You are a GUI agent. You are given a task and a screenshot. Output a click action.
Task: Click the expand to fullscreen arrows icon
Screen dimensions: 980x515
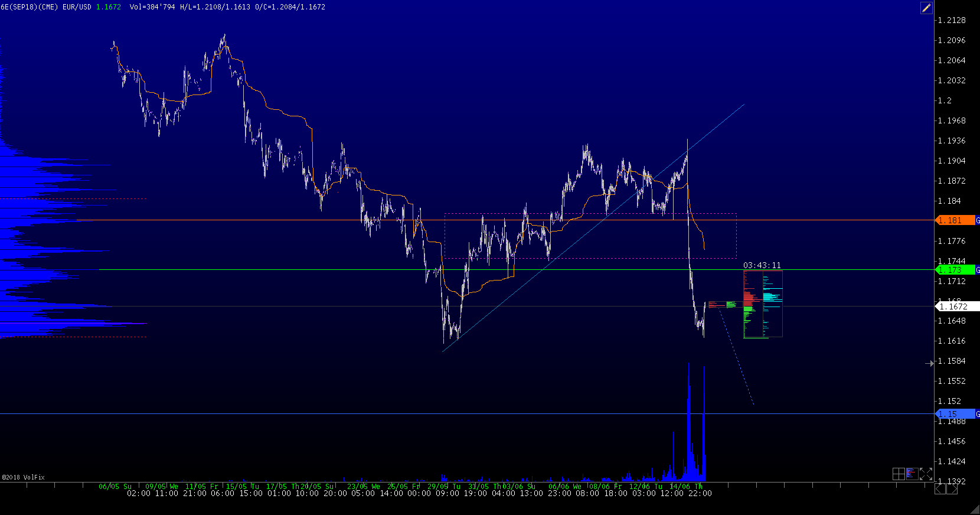click(926, 474)
